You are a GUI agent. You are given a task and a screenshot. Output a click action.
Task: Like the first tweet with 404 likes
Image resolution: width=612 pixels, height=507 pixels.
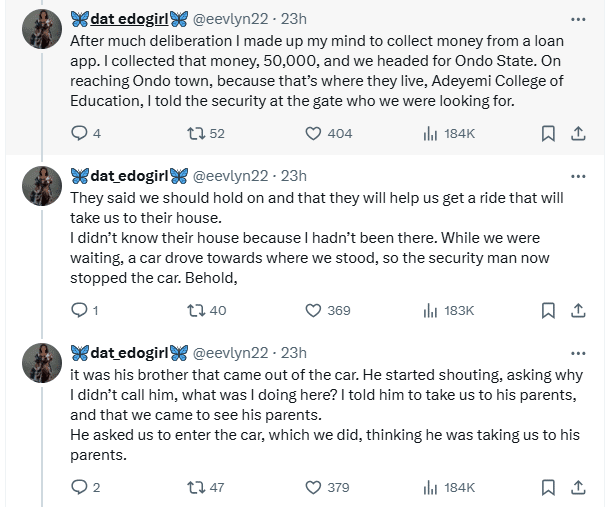coord(312,133)
